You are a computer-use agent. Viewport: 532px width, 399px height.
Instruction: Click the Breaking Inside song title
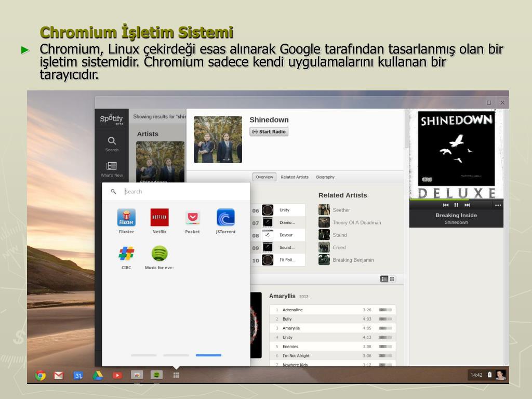coord(456,215)
